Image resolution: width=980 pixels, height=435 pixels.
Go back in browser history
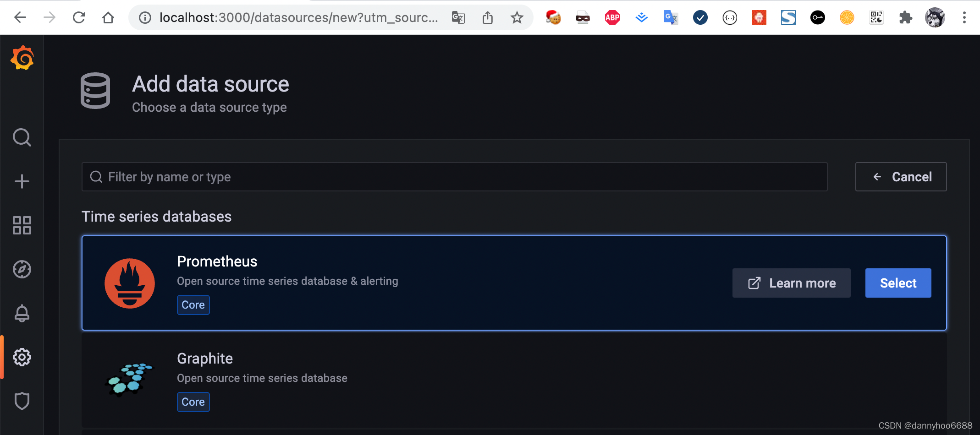(x=20, y=17)
